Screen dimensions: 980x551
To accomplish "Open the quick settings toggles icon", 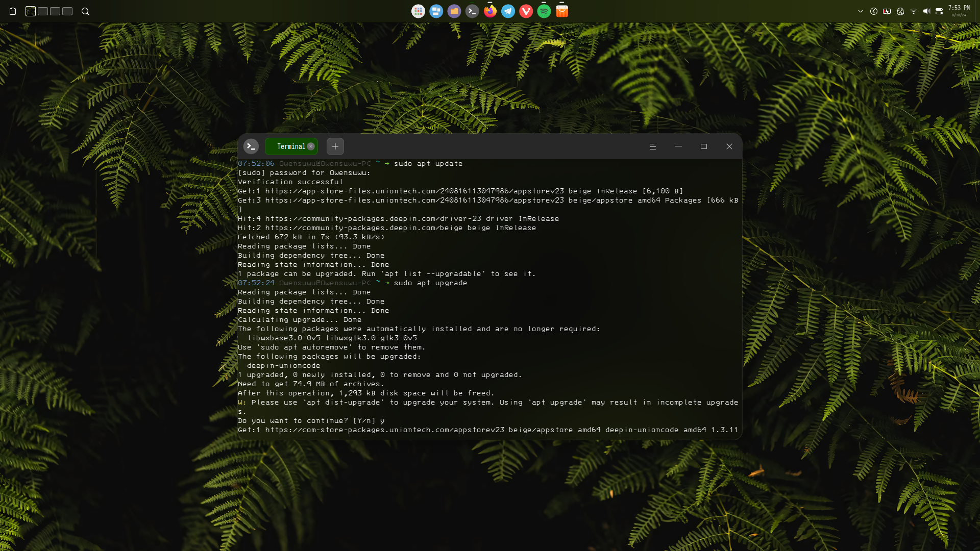I will [x=939, y=11].
